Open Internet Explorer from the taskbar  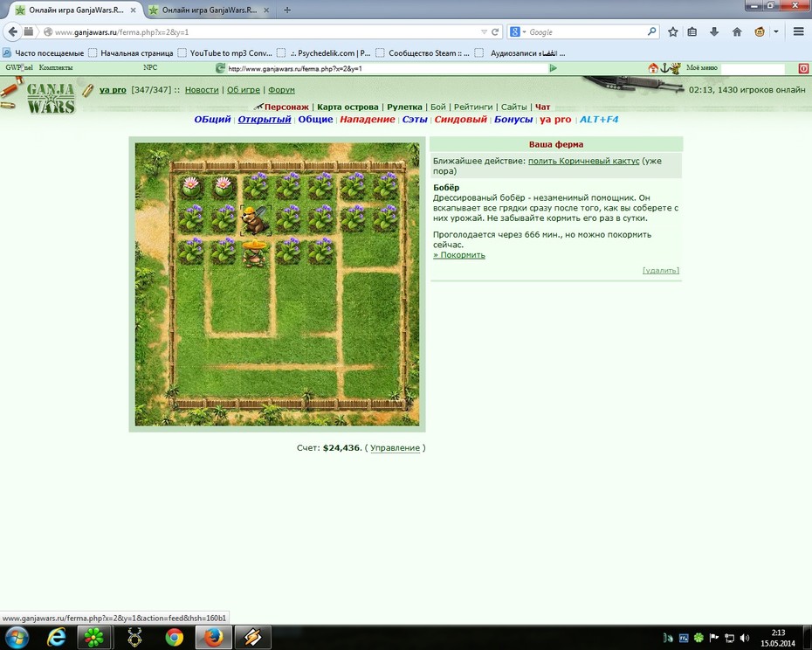(x=56, y=637)
